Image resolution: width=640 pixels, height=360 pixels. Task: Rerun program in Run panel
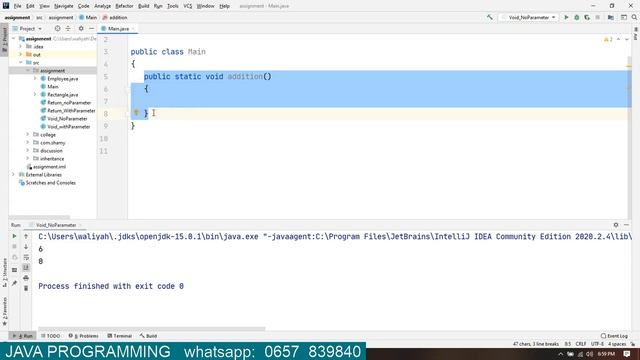point(14,236)
